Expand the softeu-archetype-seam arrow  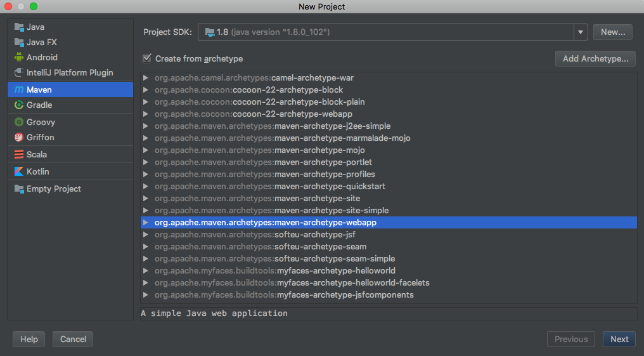(145, 247)
